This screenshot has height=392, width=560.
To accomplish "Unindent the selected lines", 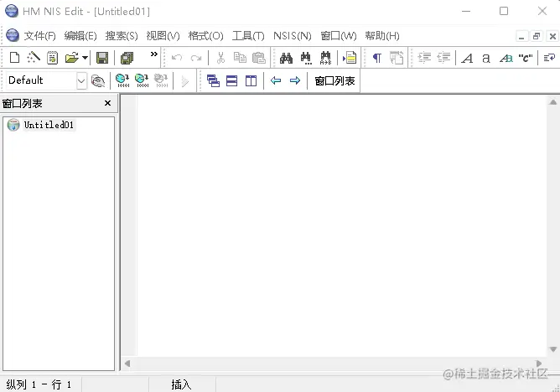I will tap(443, 58).
